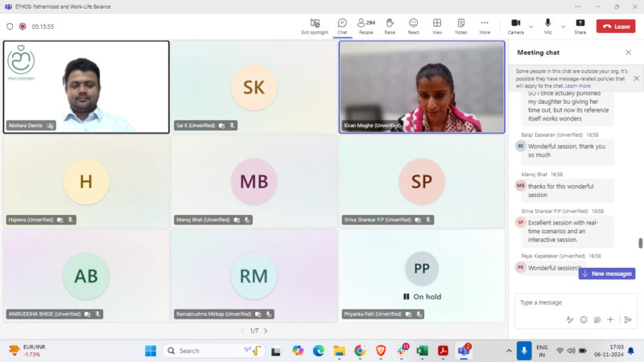Click the Share screen icon
Screen dimensions: 644x362
coord(580,26)
